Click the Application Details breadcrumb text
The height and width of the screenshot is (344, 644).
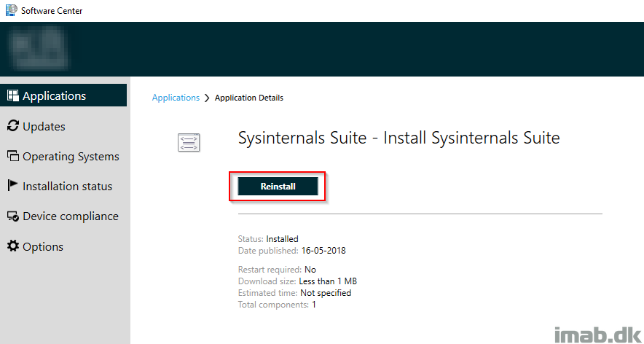249,98
